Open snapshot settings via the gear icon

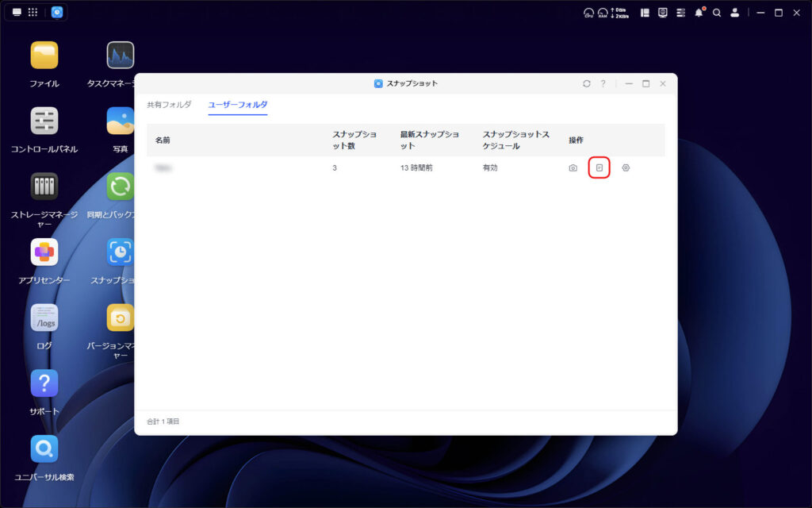click(x=625, y=167)
